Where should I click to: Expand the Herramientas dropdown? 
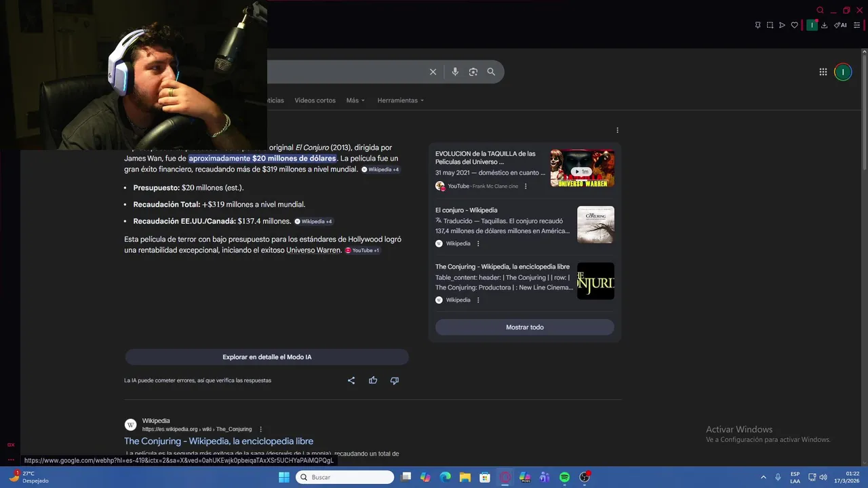pyautogui.click(x=401, y=100)
